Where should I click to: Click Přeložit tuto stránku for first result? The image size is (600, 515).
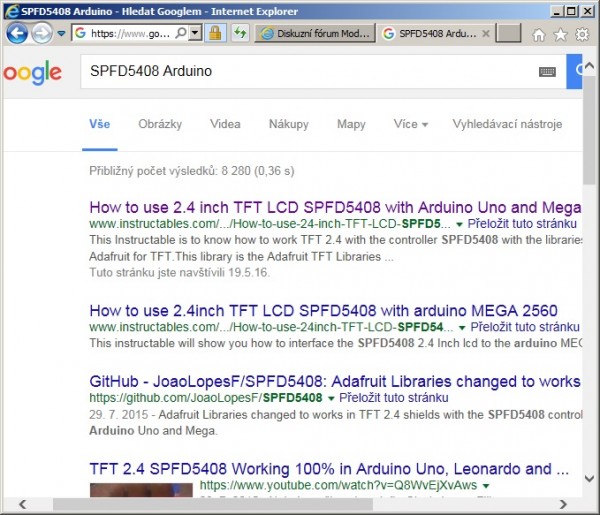[522, 223]
